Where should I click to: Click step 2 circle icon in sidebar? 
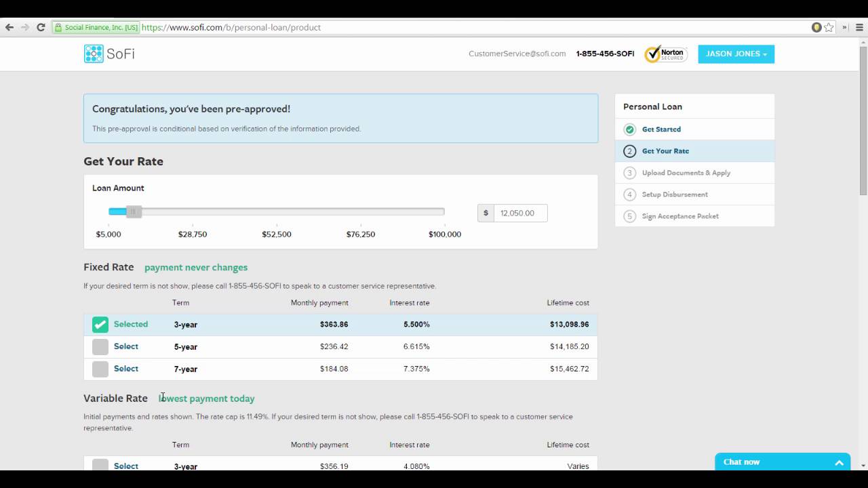tap(630, 151)
